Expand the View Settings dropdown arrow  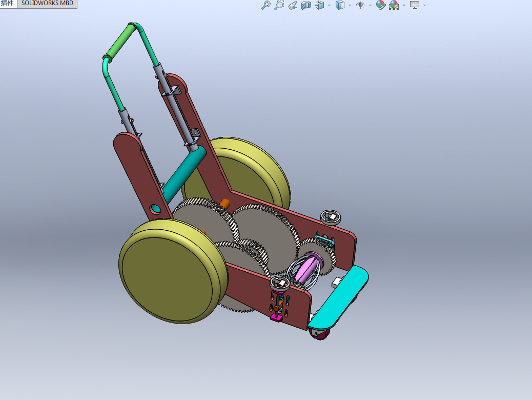point(424,6)
